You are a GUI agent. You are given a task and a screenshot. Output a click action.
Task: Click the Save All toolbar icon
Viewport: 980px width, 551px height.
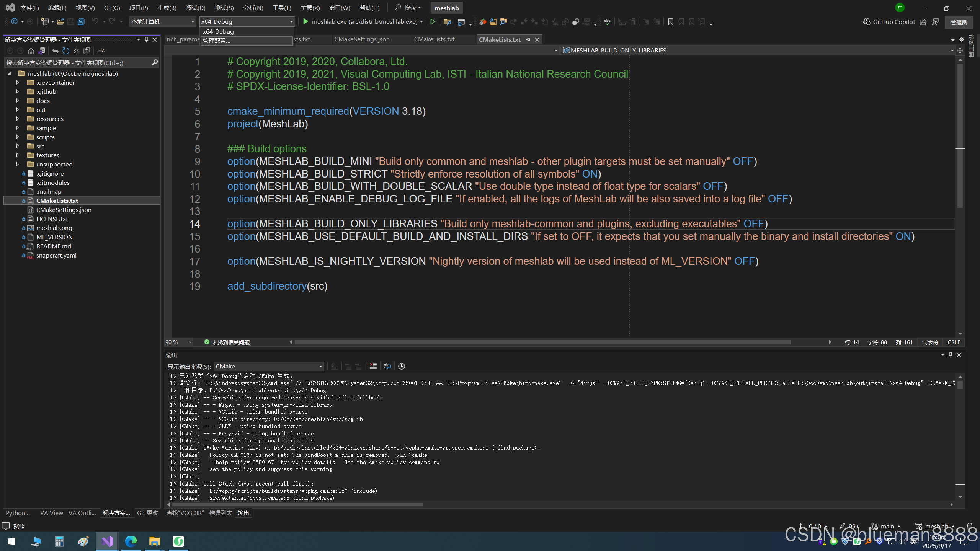(81, 22)
